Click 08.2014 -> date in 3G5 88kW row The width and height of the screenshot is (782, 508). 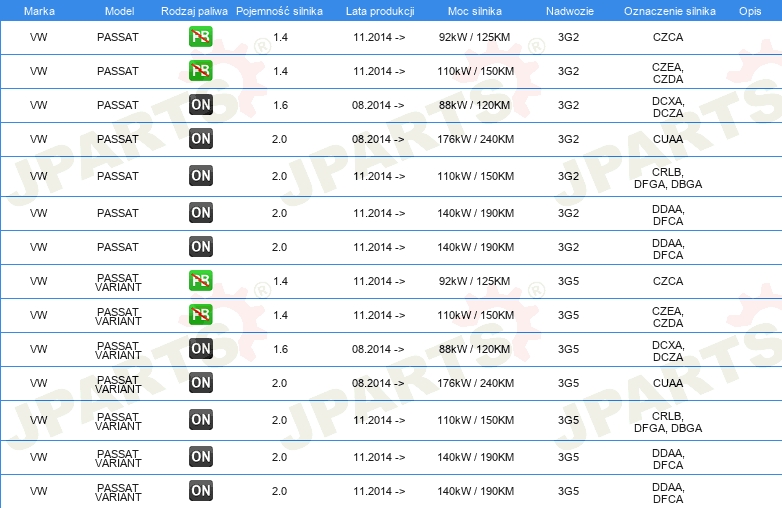(378, 349)
